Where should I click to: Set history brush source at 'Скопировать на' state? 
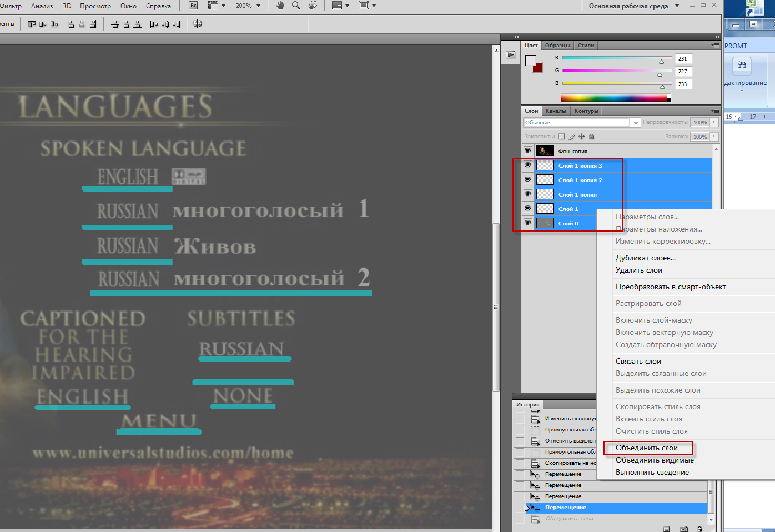pos(520,463)
